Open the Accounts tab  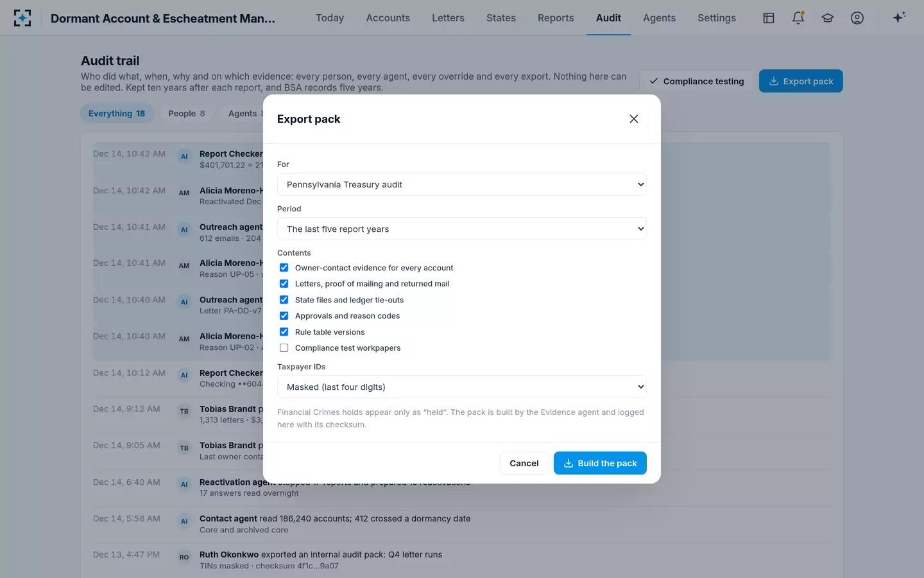click(x=388, y=18)
